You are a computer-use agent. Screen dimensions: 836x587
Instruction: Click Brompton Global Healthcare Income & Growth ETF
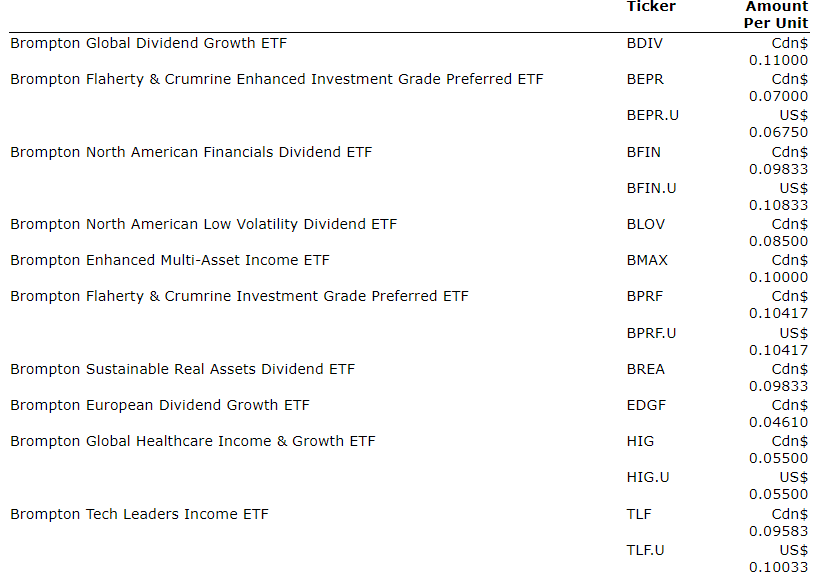click(193, 441)
